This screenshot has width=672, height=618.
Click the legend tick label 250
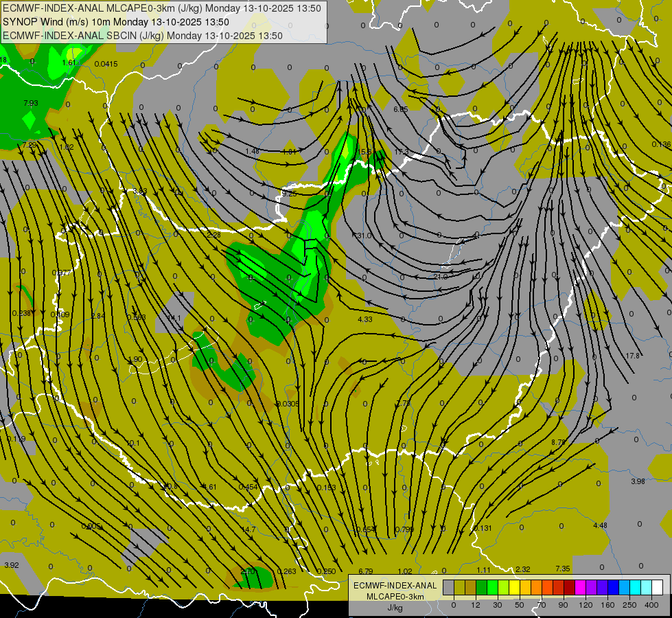[x=629, y=605]
